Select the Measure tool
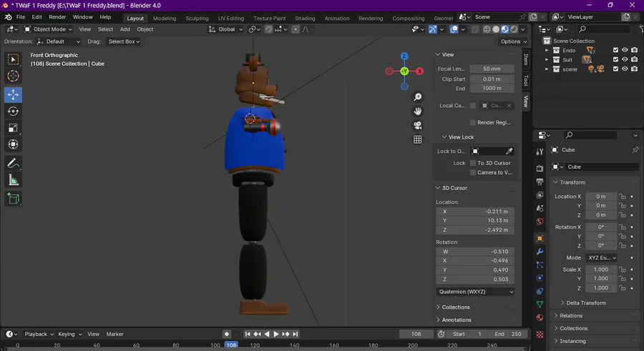The height and width of the screenshot is (351, 644). pyautogui.click(x=13, y=180)
